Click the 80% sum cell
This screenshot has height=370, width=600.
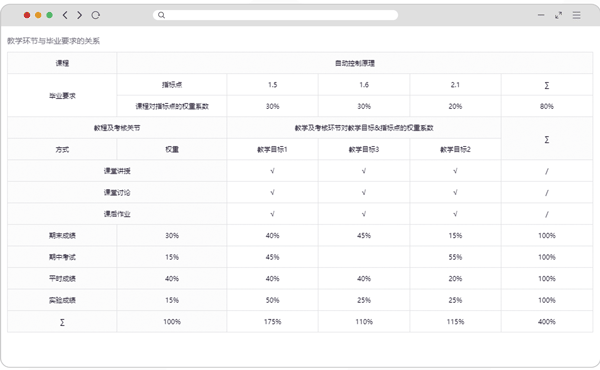click(547, 106)
